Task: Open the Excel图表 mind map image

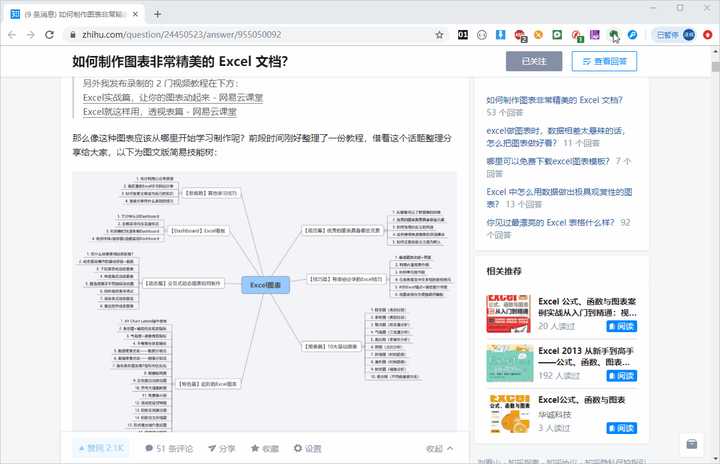Action: [x=264, y=301]
